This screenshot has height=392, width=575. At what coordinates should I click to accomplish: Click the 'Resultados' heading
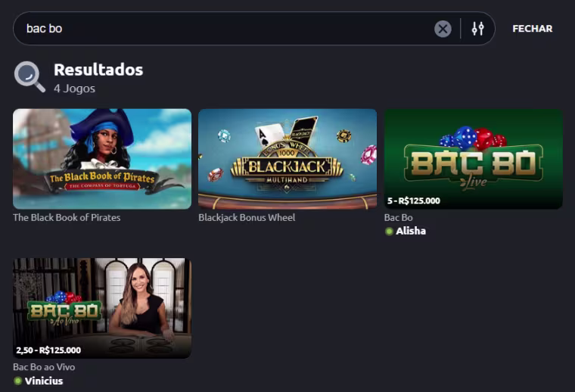(x=98, y=70)
